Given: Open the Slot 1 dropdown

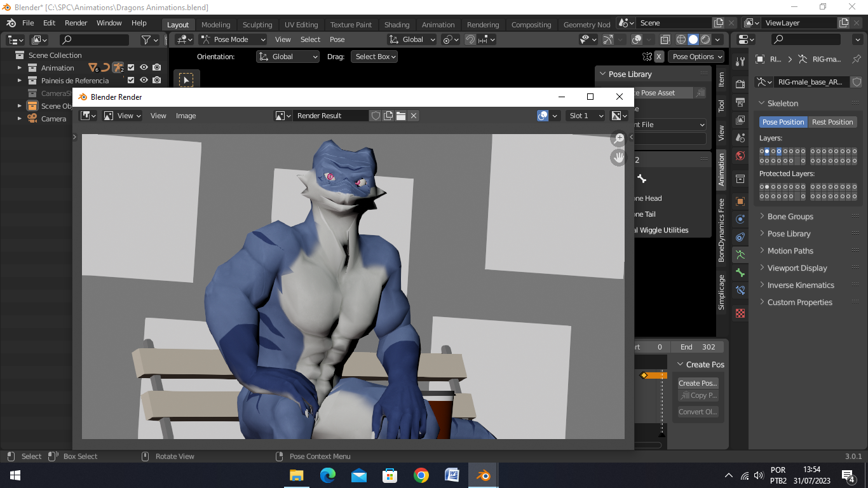Looking at the screenshot, I should (585, 116).
